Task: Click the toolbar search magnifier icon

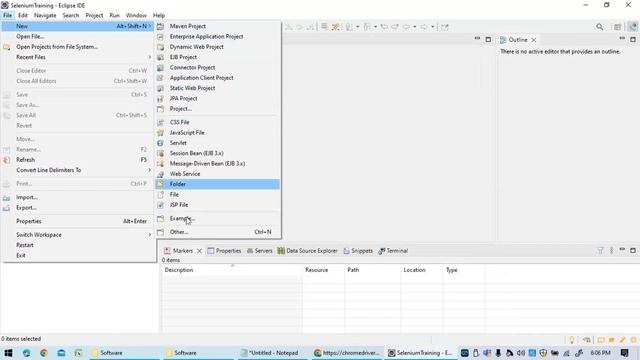Action: 599,27
